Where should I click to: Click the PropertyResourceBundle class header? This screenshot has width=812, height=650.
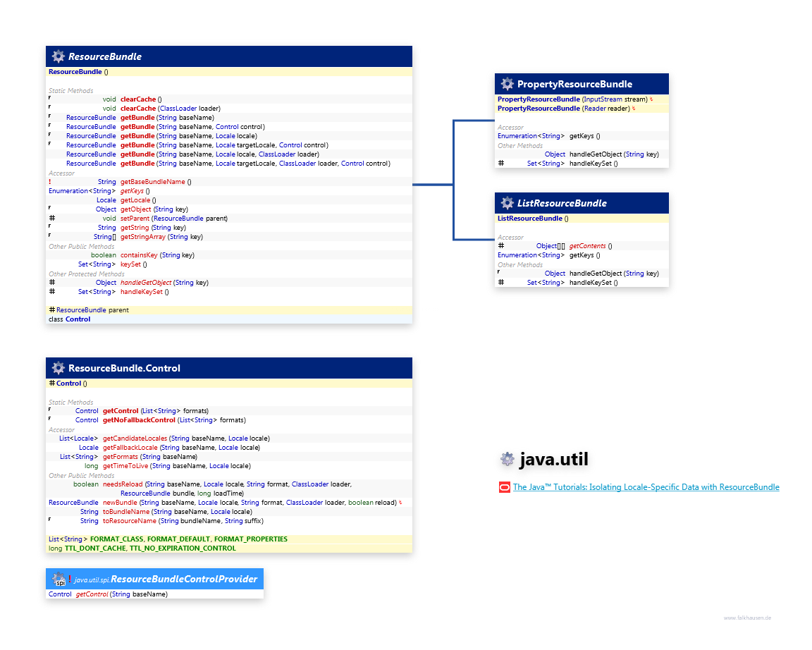[574, 84]
